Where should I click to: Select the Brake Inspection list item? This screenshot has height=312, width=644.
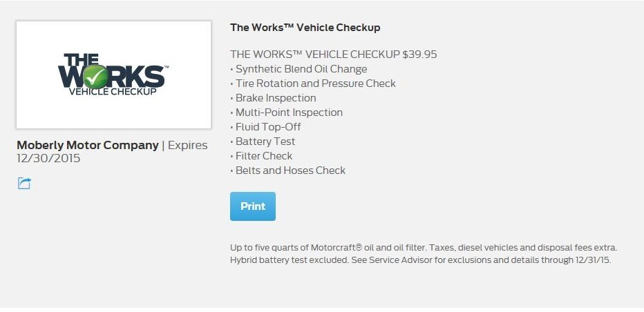[276, 98]
